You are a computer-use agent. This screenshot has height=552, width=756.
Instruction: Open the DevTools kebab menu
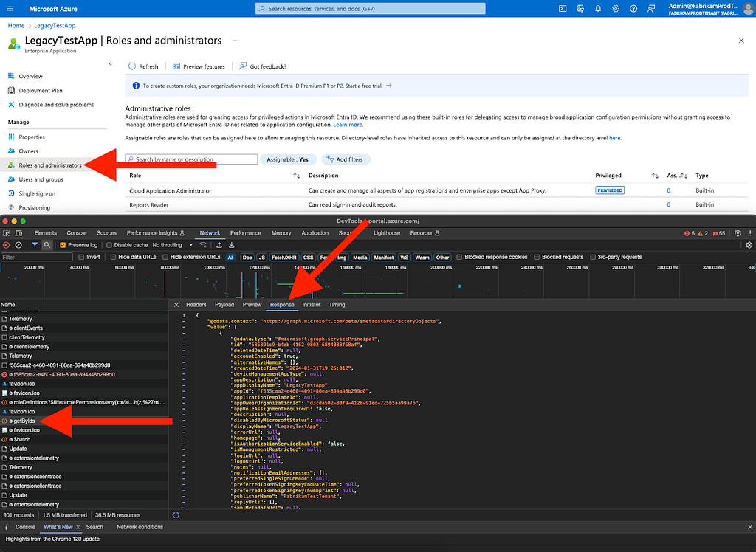pyautogui.click(x=750, y=233)
